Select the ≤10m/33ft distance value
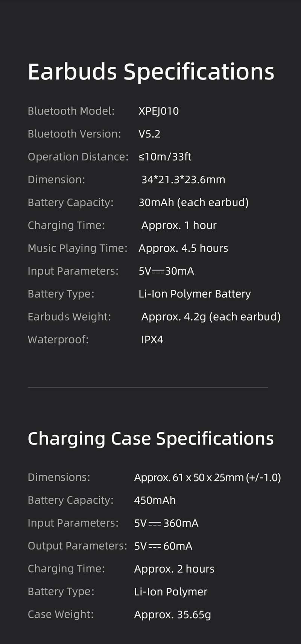The image size is (301, 644). (165, 157)
